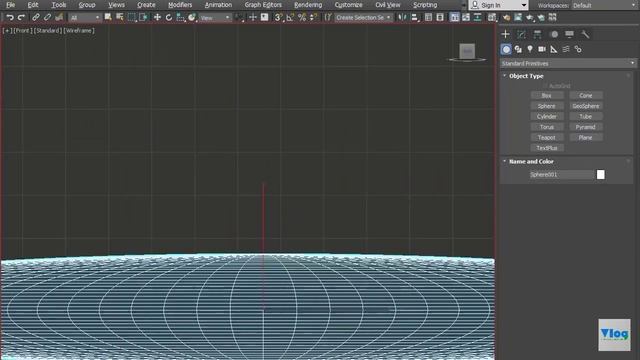Activate the Select and Move tool
640x360 pixels.
point(157,18)
